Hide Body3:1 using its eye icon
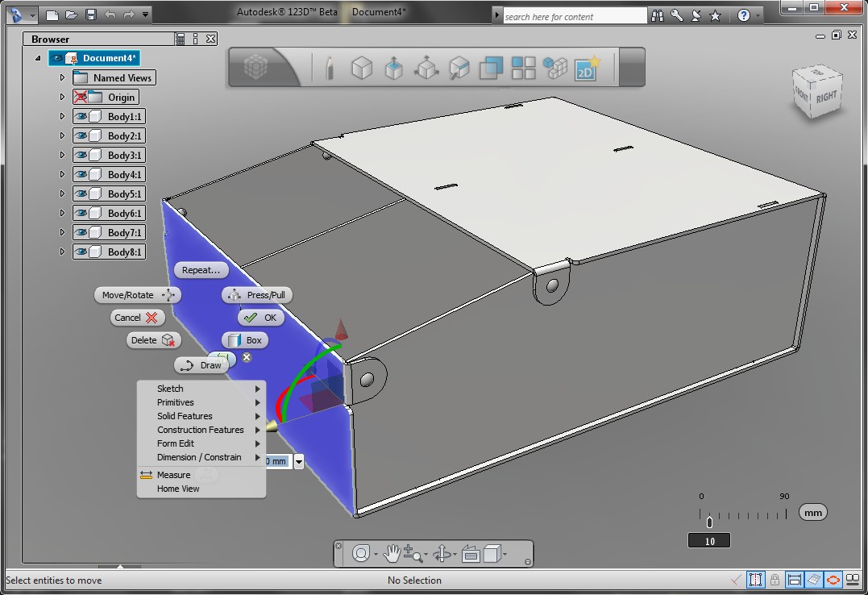Image resolution: width=868 pixels, height=595 pixels. coord(81,155)
